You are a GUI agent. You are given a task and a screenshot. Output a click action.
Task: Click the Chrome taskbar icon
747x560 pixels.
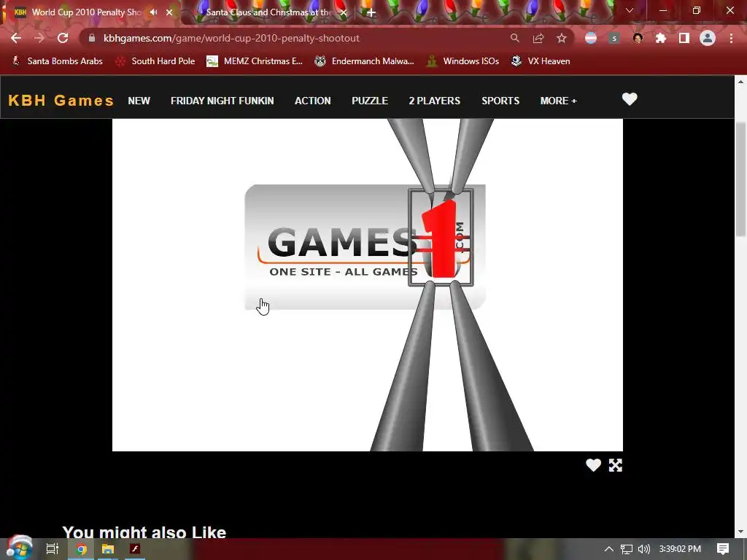pyautogui.click(x=82, y=549)
